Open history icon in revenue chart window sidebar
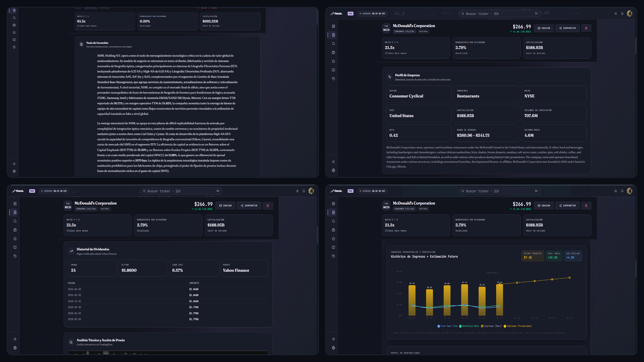 (x=333, y=256)
